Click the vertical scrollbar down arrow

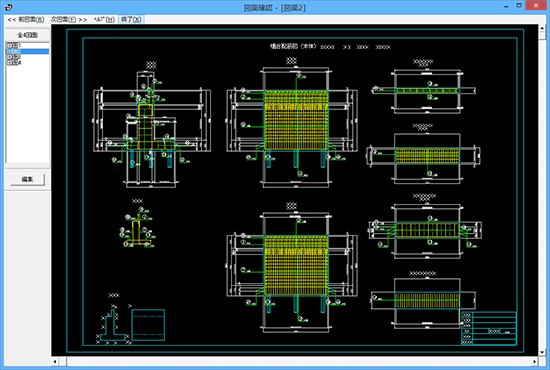(542, 352)
